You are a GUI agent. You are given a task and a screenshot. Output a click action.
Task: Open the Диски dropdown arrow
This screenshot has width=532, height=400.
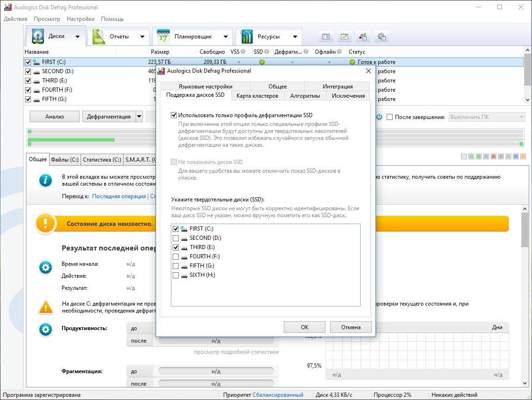[77, 37]
